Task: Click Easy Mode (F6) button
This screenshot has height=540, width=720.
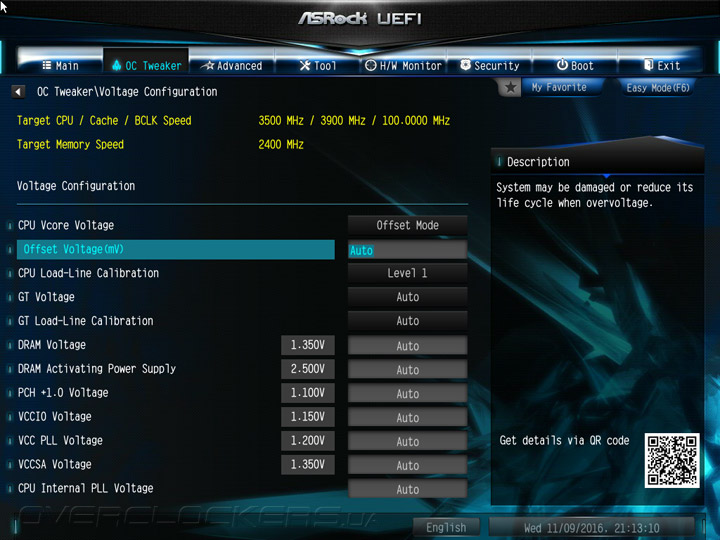Action: coord(658,87)
